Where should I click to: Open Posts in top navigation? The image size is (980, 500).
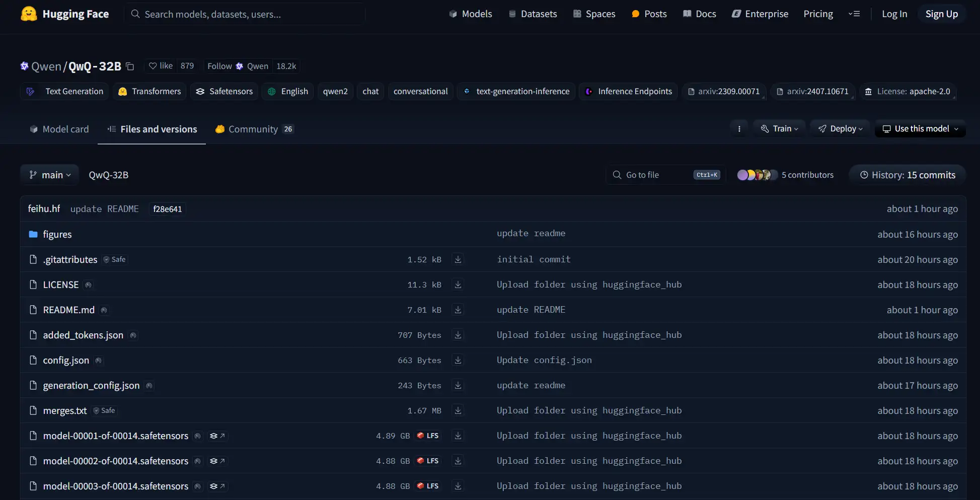(x=649, y=14)
